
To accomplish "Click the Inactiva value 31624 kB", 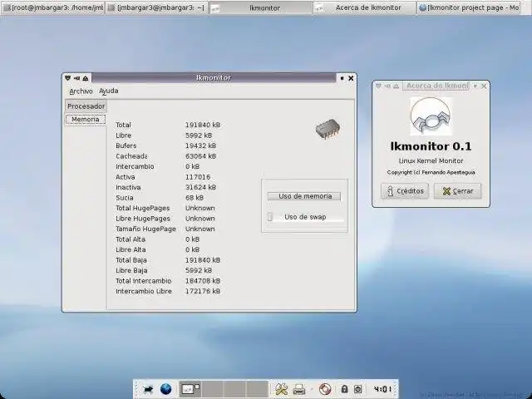I will 200,187.
